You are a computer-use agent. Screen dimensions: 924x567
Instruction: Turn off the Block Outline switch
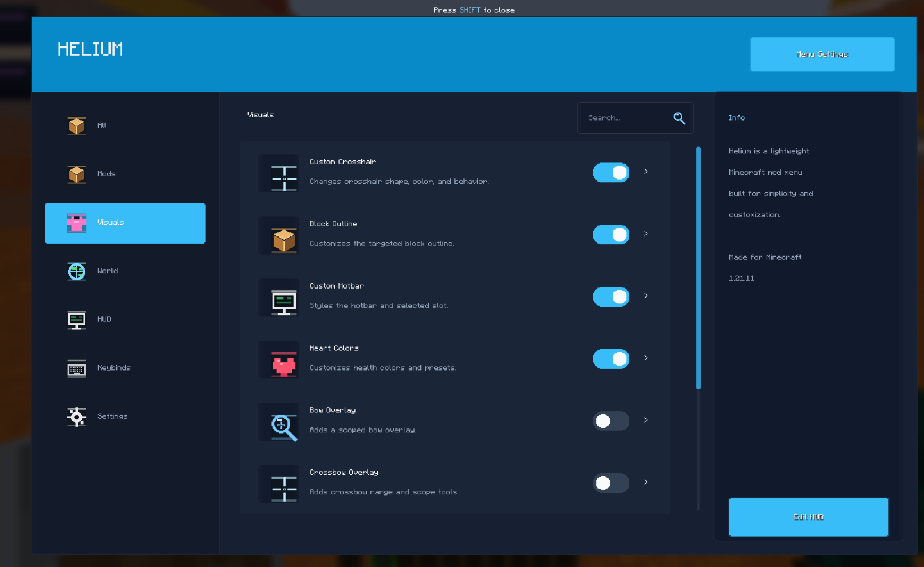(611, 234)
